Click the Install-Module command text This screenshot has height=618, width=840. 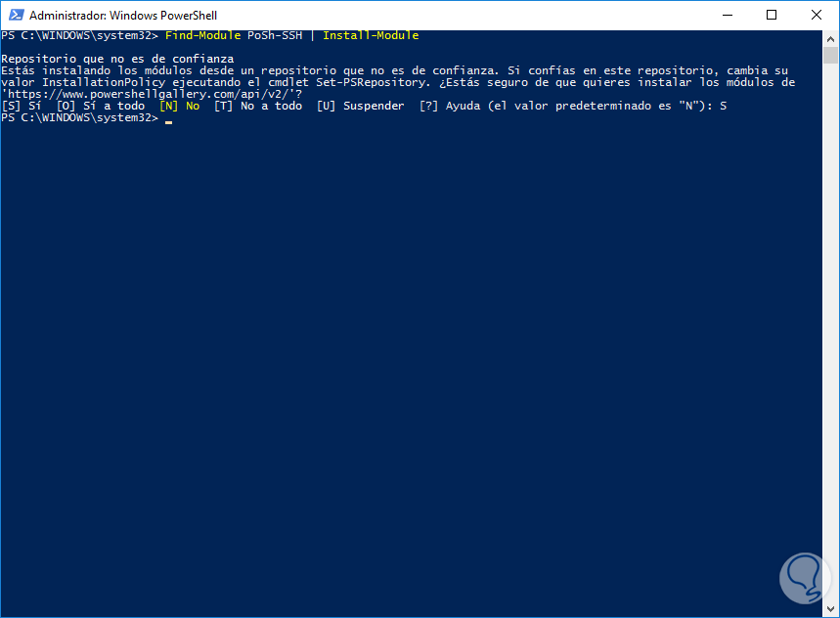tap(370, 35)
